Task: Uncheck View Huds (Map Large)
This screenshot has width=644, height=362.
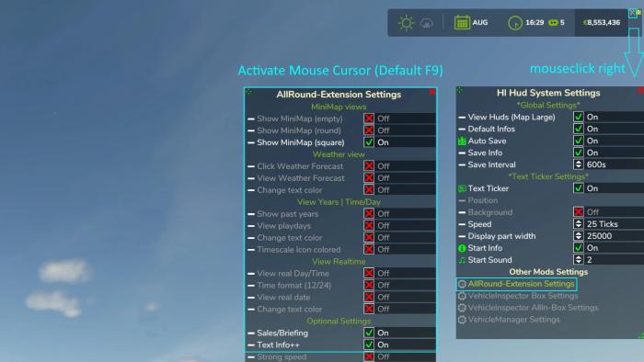Action: pos(579,117)
